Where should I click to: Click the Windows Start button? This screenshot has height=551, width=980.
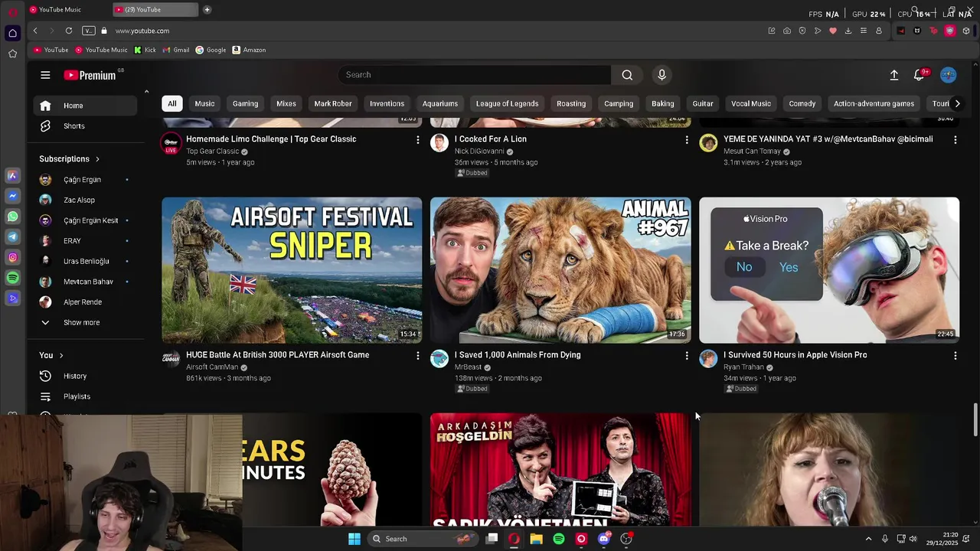[x=354, y=539]
